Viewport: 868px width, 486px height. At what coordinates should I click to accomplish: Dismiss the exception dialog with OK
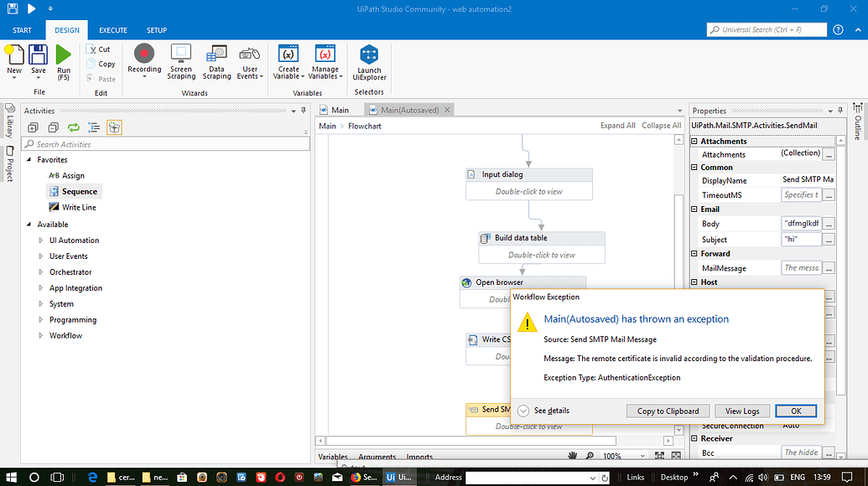[795, 411]
